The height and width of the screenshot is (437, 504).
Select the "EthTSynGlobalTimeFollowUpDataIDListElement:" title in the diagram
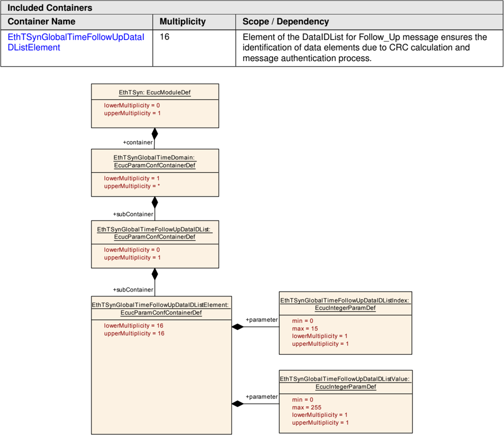(160, 305)
